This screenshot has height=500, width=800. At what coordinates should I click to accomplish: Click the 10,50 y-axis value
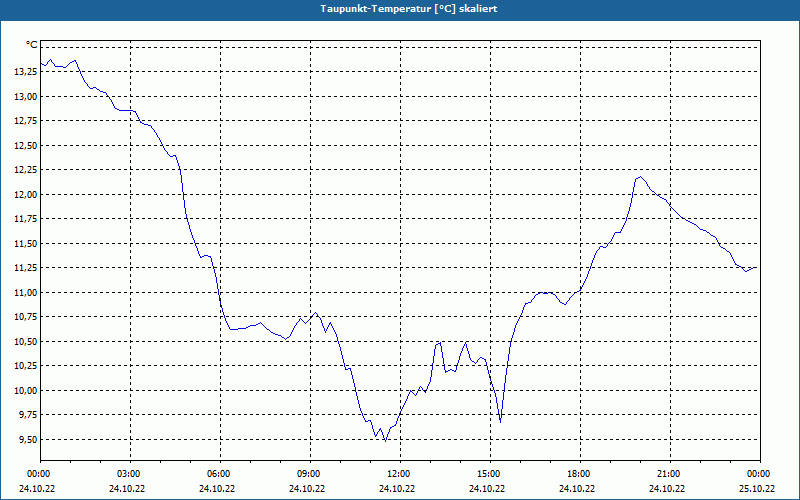tap(26, 341)
